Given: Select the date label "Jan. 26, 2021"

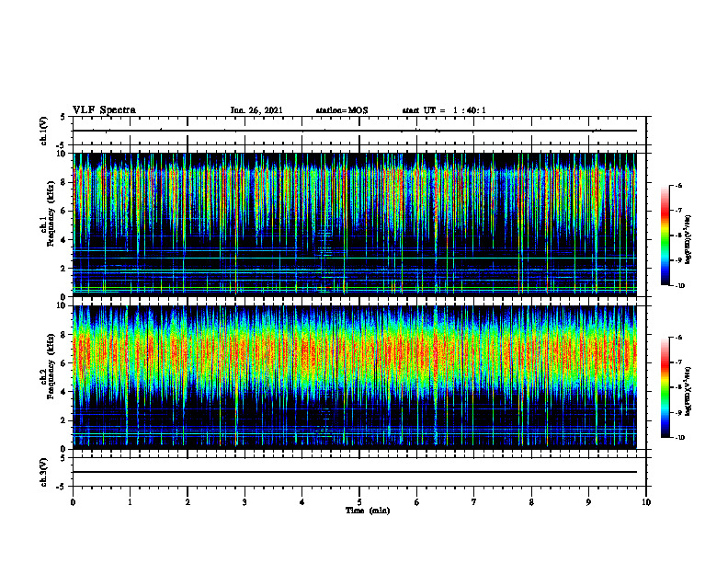Looking at the screenshot, I should 256,110.
